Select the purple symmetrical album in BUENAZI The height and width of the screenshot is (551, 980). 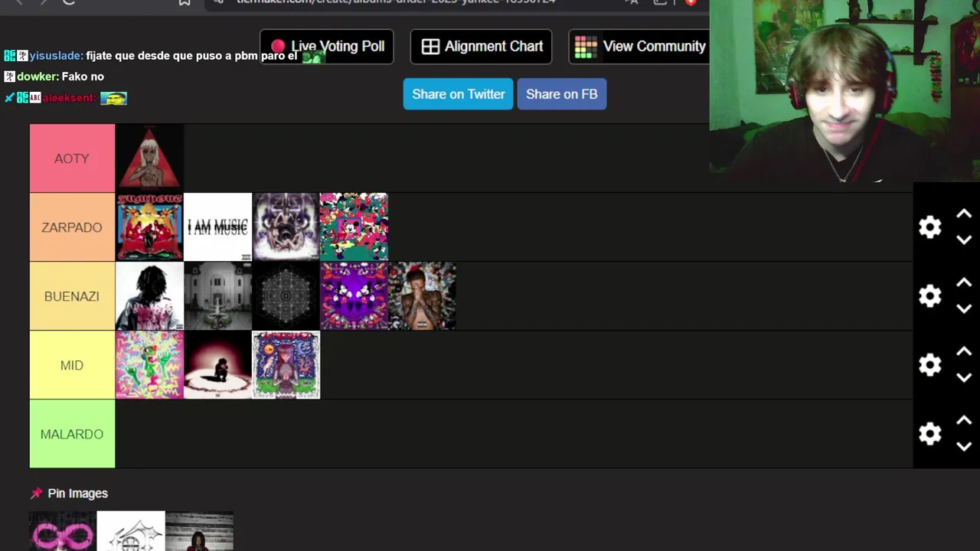(354, 296)
